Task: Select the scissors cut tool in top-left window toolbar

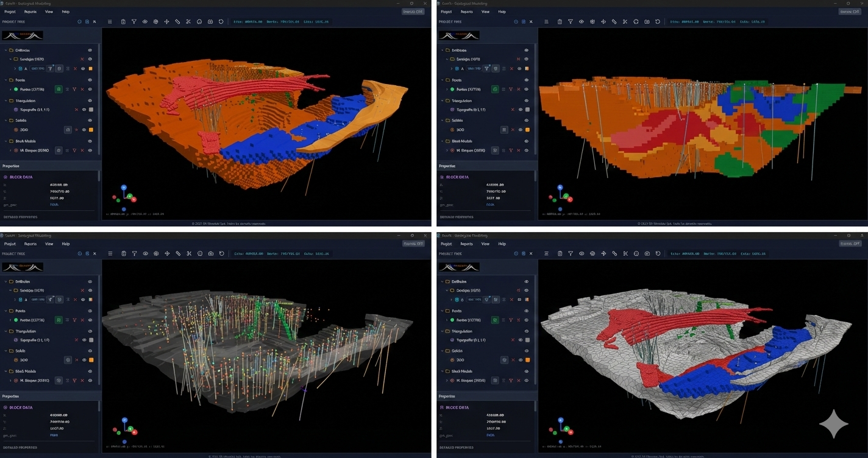Action: click(x=188, y=22)
